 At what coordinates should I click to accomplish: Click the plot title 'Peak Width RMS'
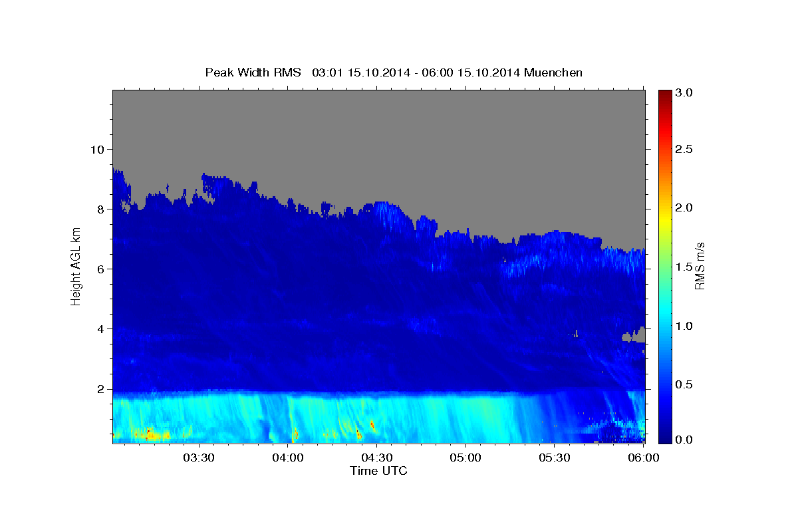tap(253, 72)
